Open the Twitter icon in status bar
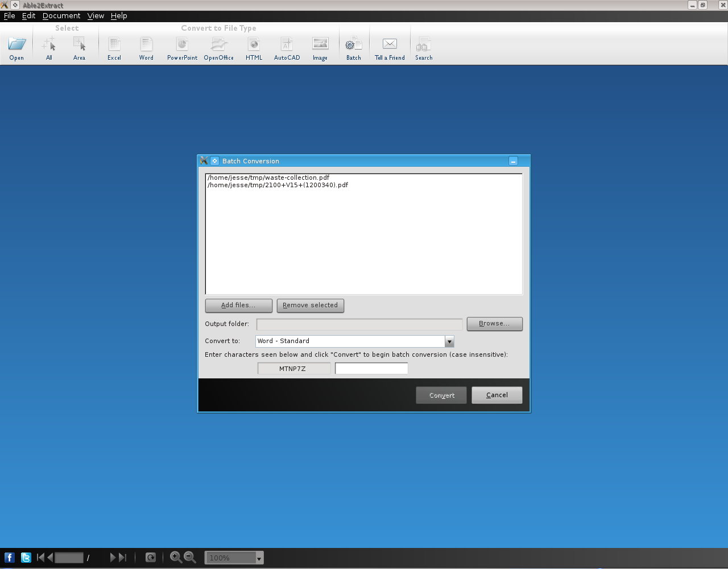This screenshot has height=569, width=728. pyautogui.click(x=26, y=558)
